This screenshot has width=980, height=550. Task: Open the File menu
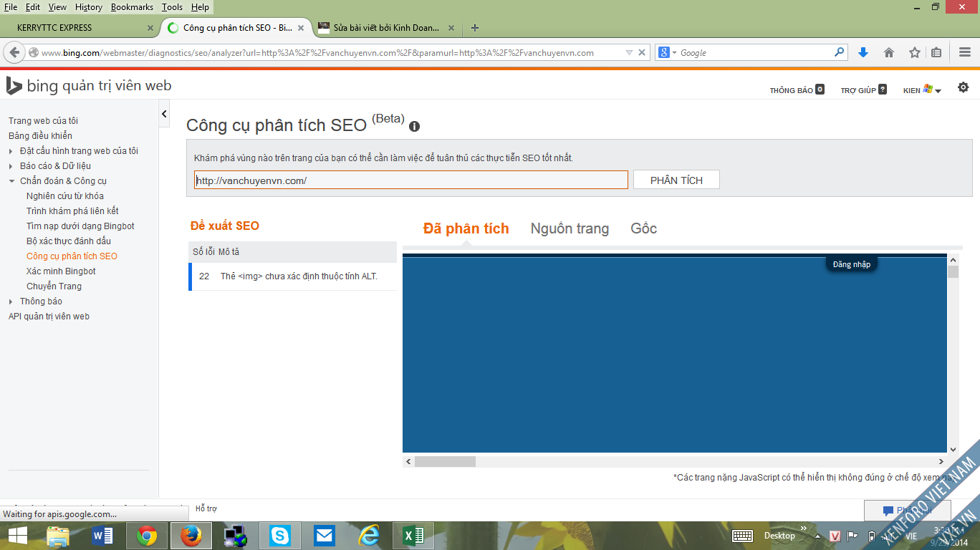click(11, 7)
